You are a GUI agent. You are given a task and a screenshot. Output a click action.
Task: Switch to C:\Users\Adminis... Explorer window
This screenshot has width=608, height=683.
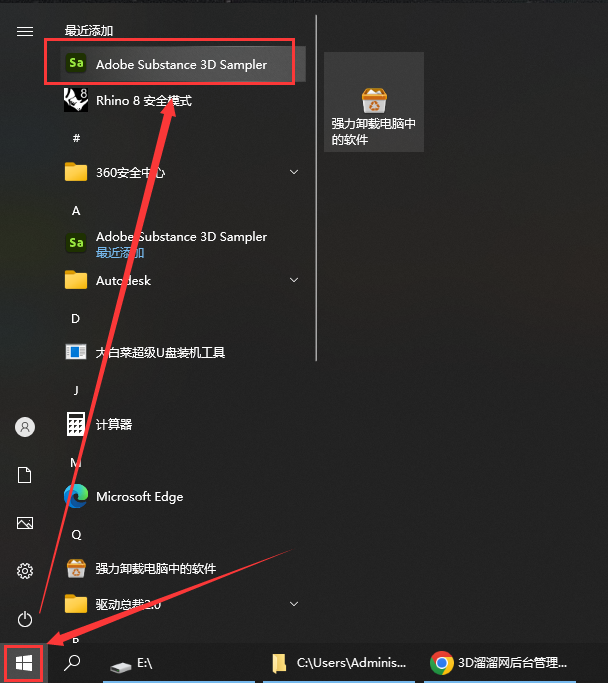point(339,663)
